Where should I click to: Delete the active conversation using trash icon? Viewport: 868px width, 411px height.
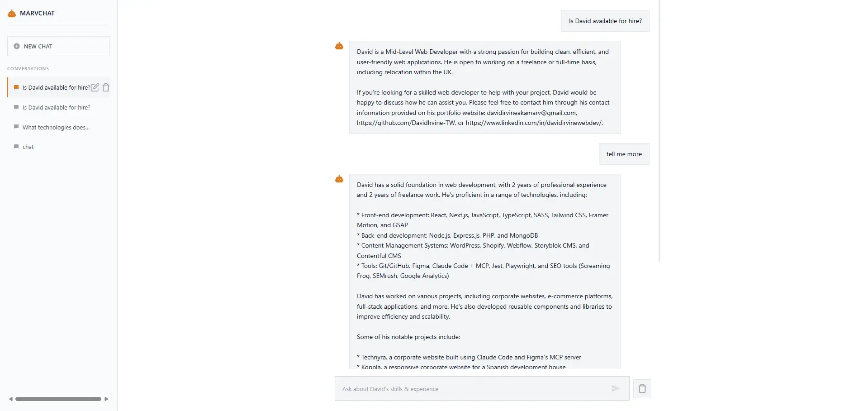click(106, 87)
